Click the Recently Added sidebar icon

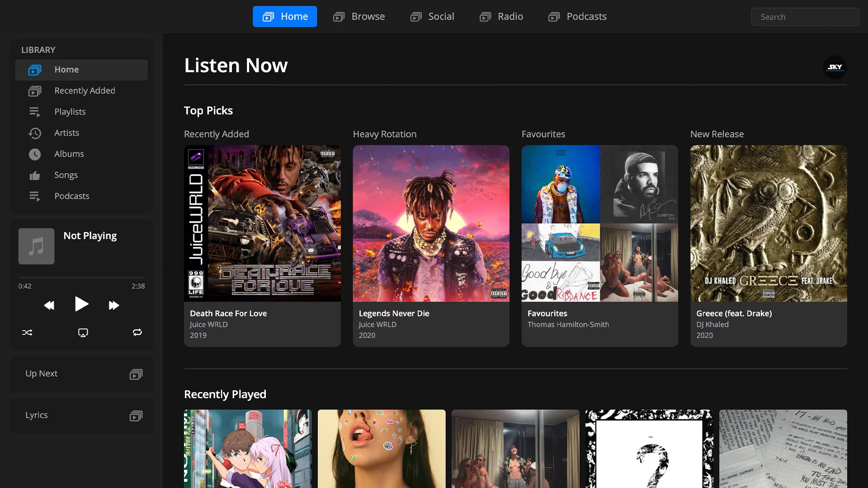click(x=35, y=91)
